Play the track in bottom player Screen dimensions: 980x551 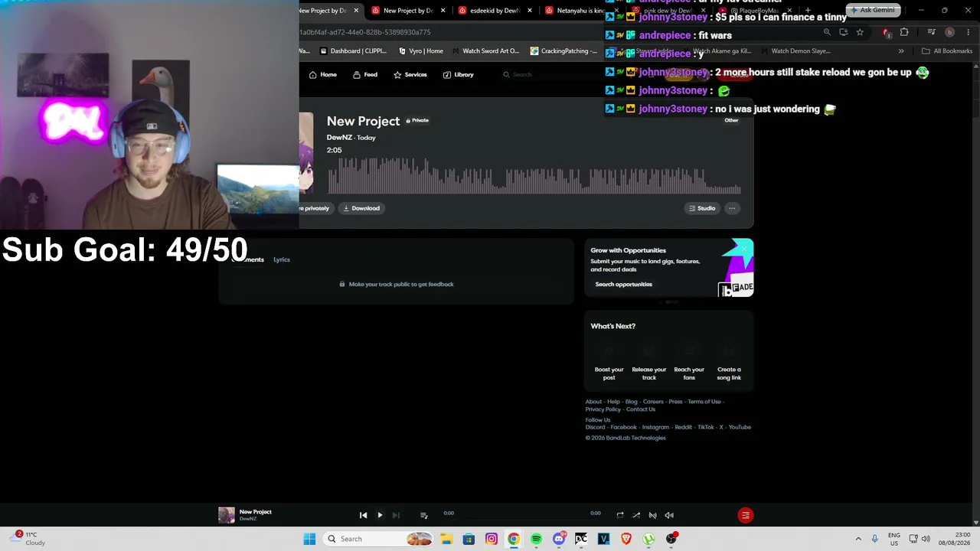[x=380, y=515]
